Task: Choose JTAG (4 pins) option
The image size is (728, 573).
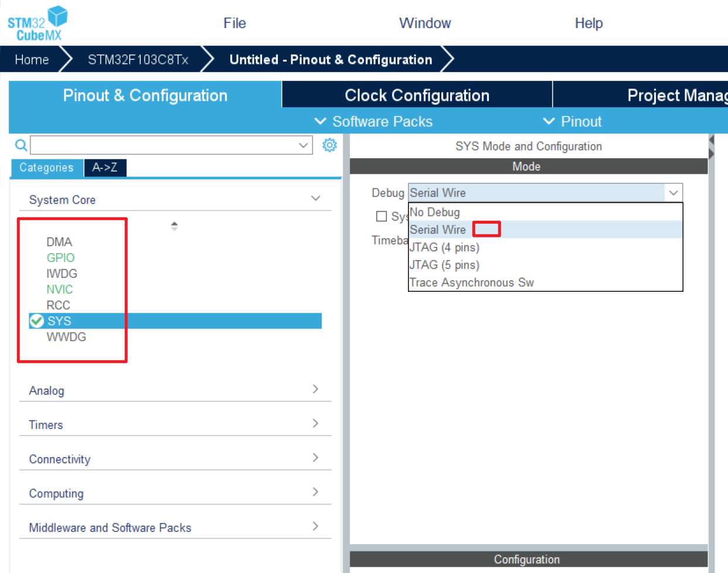Action: coord(545,247)
